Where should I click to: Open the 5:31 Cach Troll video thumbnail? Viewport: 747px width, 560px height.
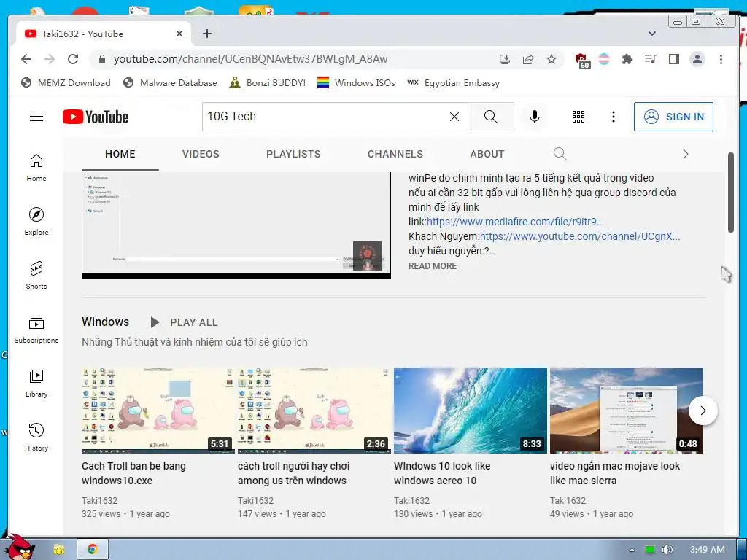coord(158,411)
